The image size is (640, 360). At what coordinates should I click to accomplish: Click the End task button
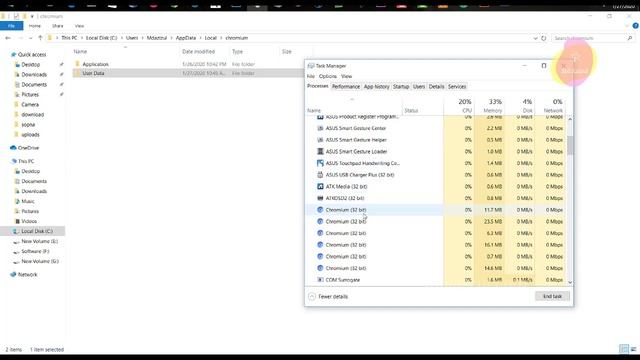[x=552, y=296]
